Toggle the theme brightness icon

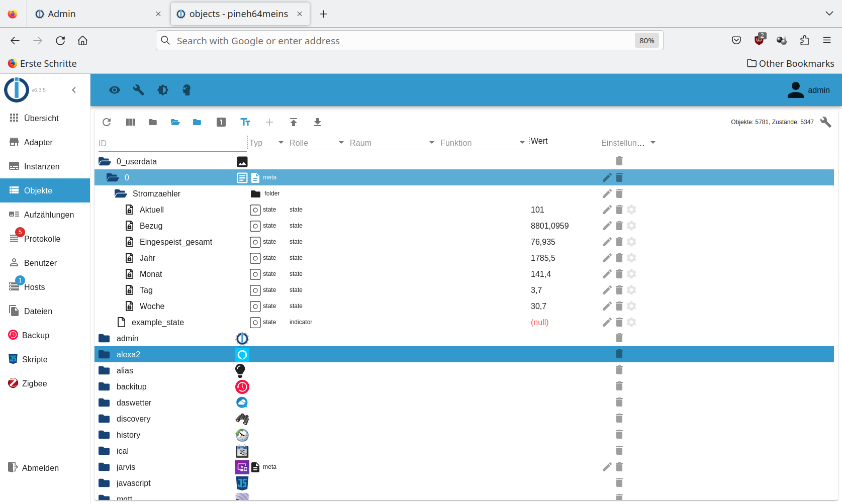point(163,90)
